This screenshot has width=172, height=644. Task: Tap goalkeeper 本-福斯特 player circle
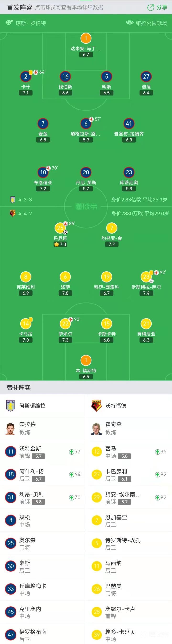tap(86, 360)
